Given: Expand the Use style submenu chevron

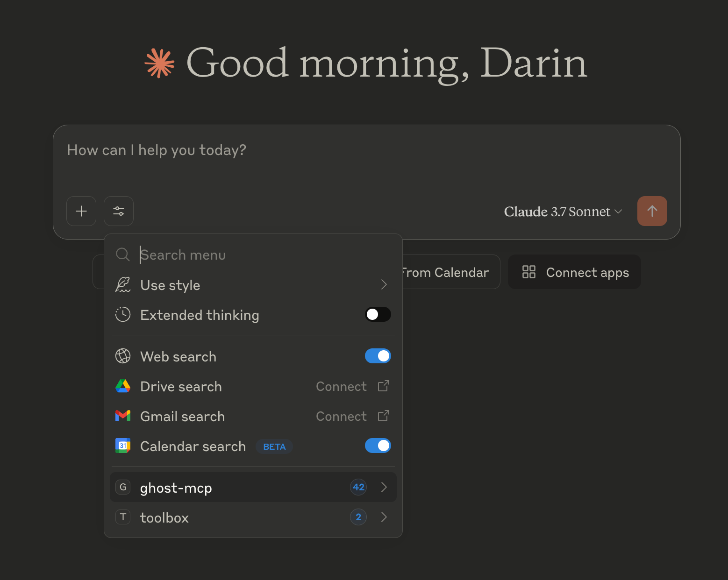Looking at the screenshot, I should (384, 285).
